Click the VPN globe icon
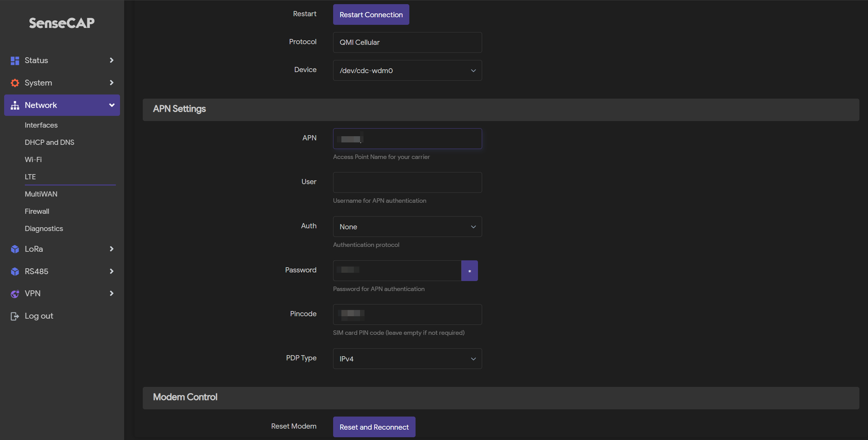This screenshot has width=868, height=440. tap(15, 293)
